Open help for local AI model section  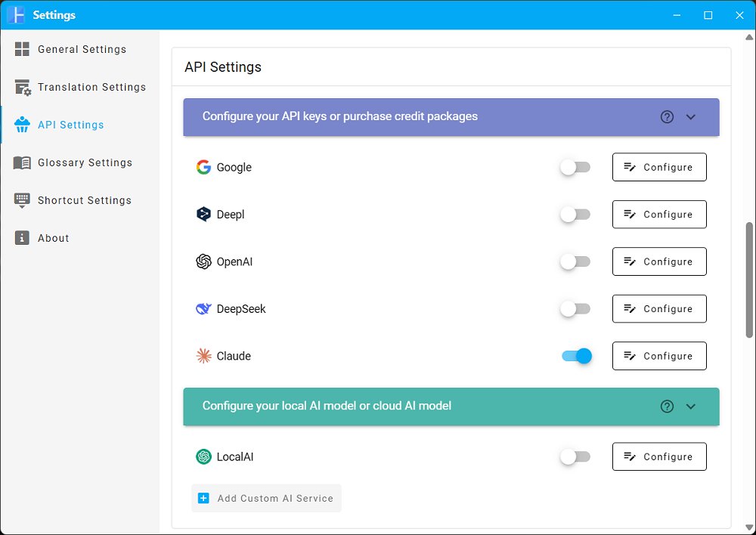click(x=667, y=407)
